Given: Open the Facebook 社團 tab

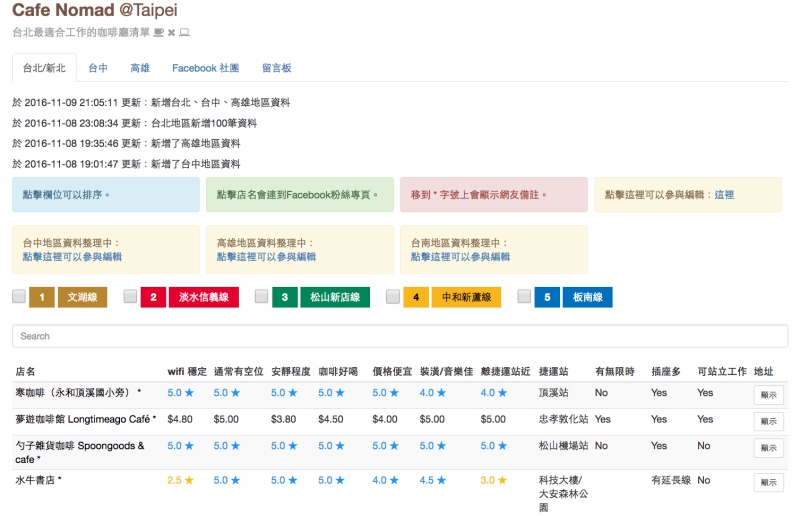Looking at the screenshot, I should (205, 68).
